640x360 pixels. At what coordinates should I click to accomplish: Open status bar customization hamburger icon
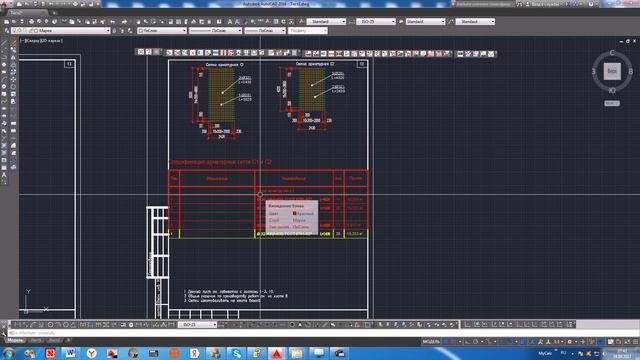coord(636,342)
